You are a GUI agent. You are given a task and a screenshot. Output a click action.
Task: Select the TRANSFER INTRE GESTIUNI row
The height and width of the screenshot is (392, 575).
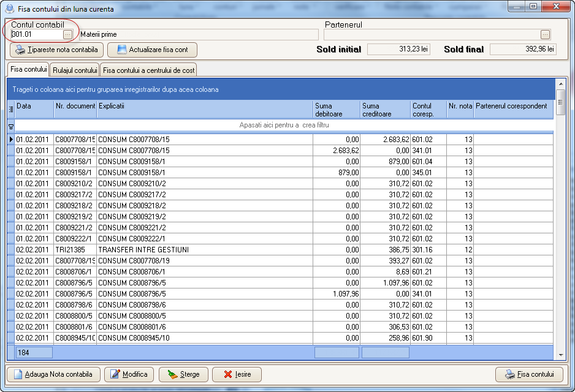point(284,250)
